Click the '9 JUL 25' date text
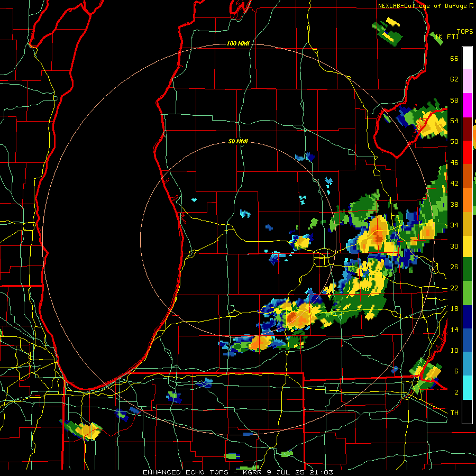Viewport: 476px width, 476px height. pos(287,472)
